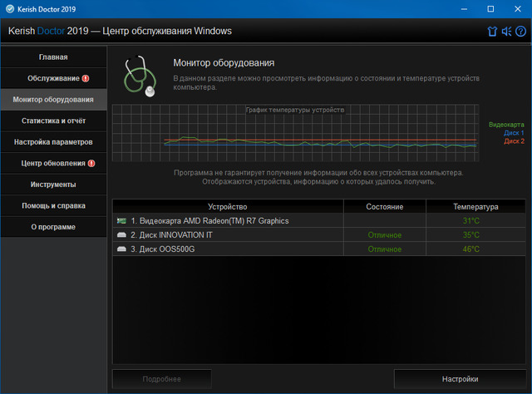The height and width of the screenshot is (394, 532).
Task: Click the AMD Radeon video card icon
Action: [x=121, y=221]
